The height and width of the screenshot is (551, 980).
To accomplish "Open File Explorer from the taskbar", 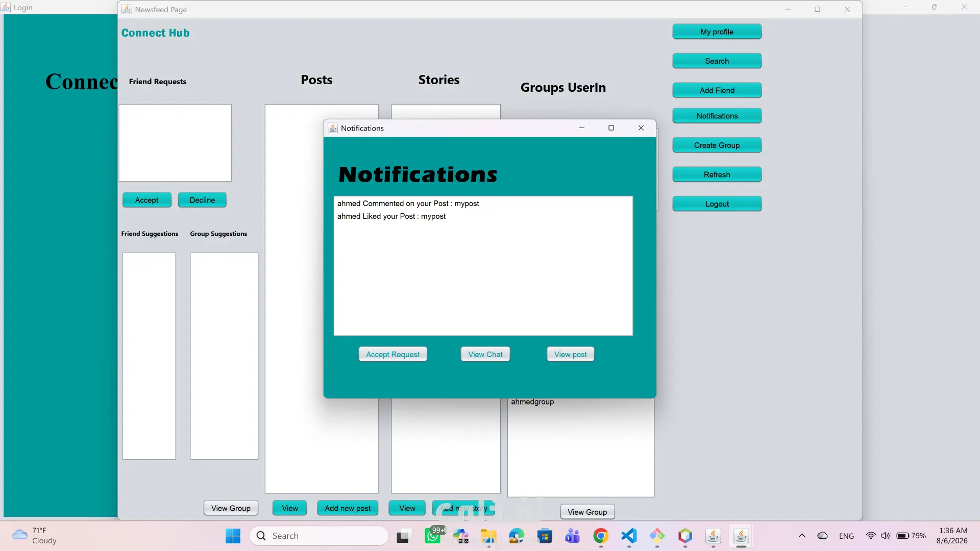I will tap(488, 536).
